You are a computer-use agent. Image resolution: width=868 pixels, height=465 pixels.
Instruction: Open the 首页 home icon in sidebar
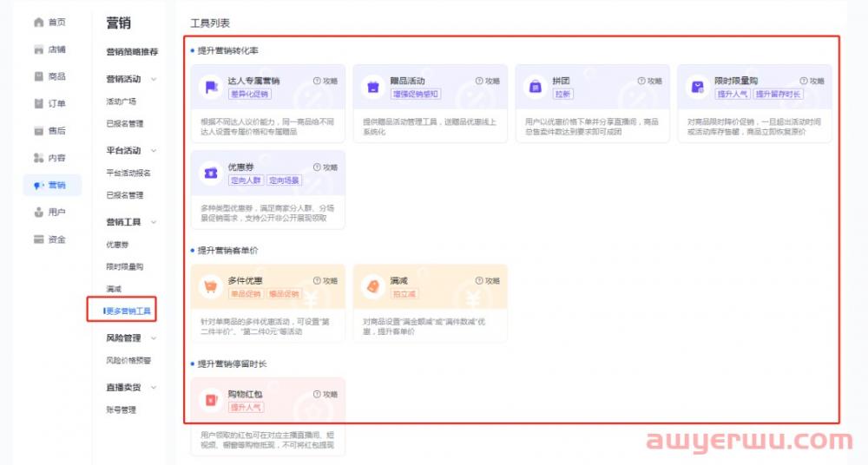pos(39,23)
